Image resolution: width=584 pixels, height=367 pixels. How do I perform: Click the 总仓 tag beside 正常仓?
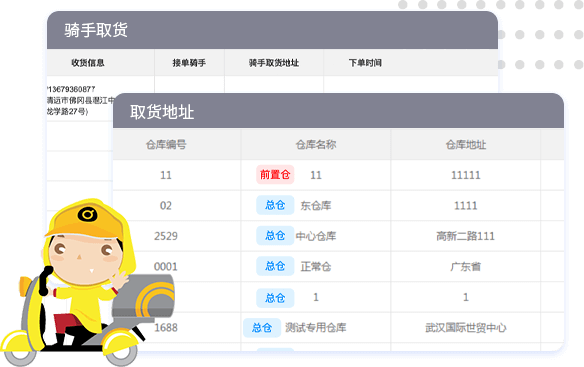275,266
